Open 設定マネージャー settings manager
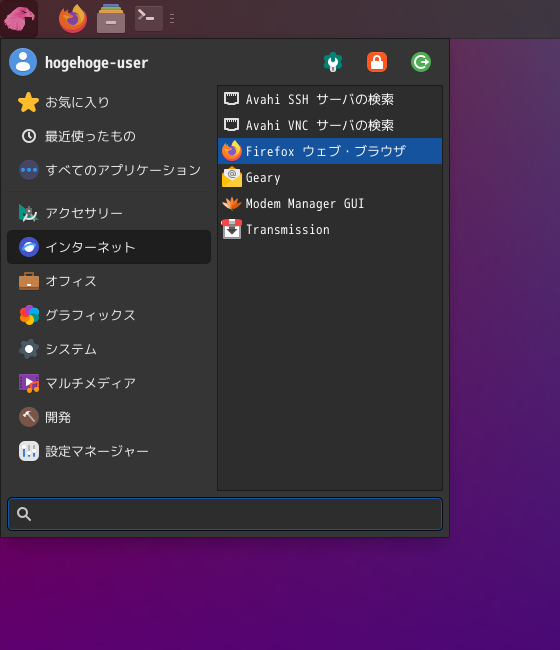This screenshot has height=650, width=560. tap(109, 451)
